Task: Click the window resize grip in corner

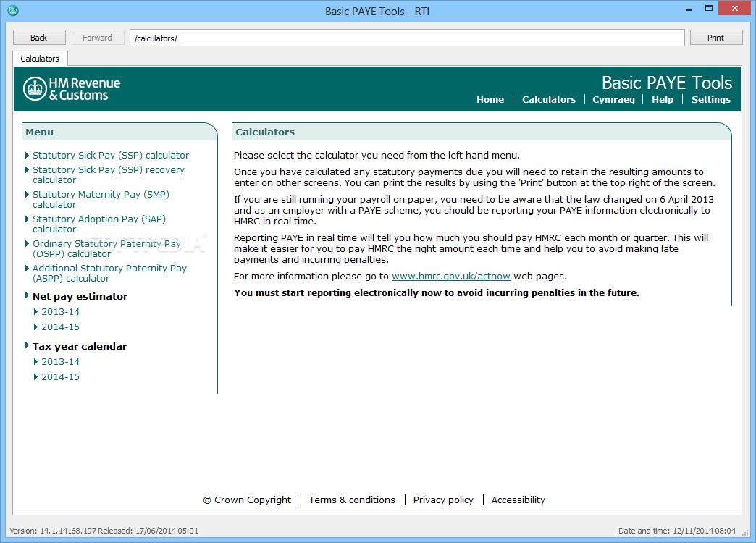Action: coord(745,532)
